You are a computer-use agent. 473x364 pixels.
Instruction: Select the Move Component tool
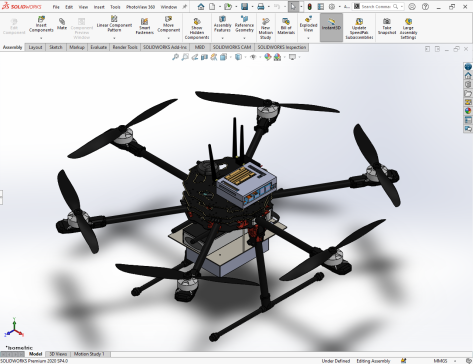click(168, 24)
